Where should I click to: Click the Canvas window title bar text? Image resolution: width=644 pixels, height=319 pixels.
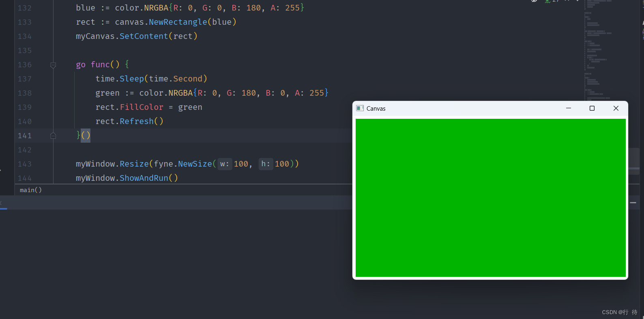coord(376,109)
